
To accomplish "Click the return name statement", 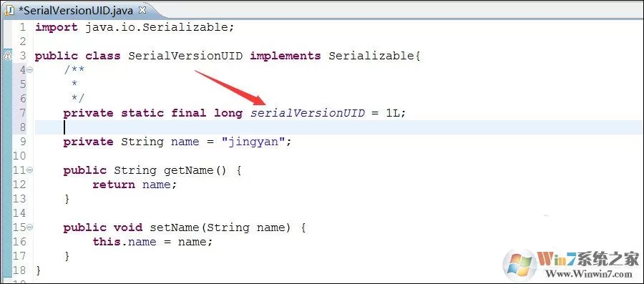I will (135, 185).
